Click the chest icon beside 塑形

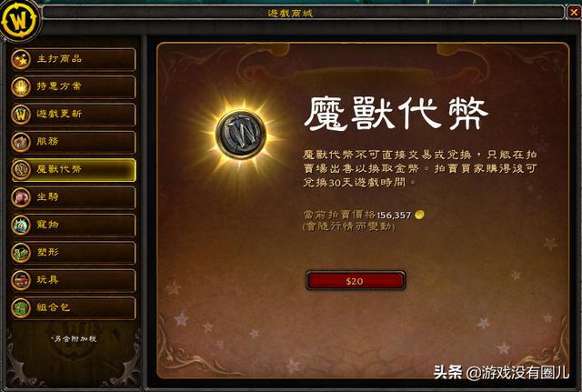coord(21,253)
